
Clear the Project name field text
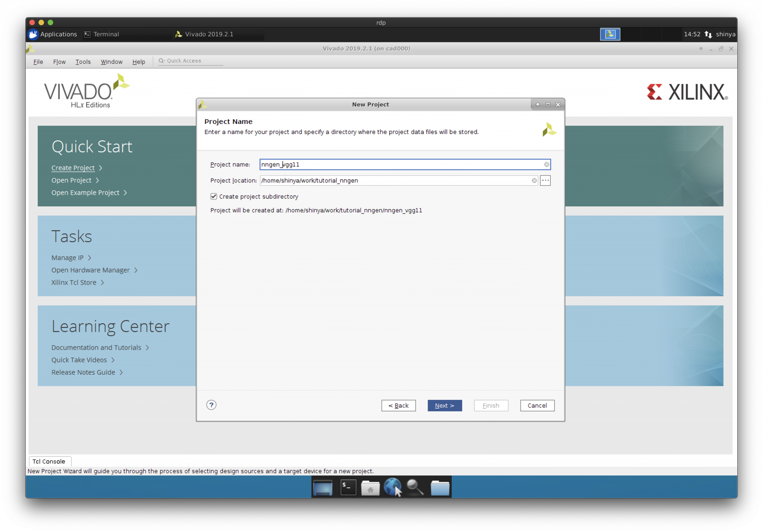pos(546,164)
